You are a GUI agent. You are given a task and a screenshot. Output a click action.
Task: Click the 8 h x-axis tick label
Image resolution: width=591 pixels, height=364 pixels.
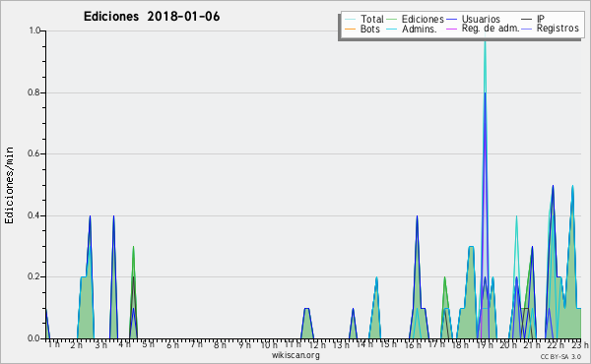(x=220, y=344)
